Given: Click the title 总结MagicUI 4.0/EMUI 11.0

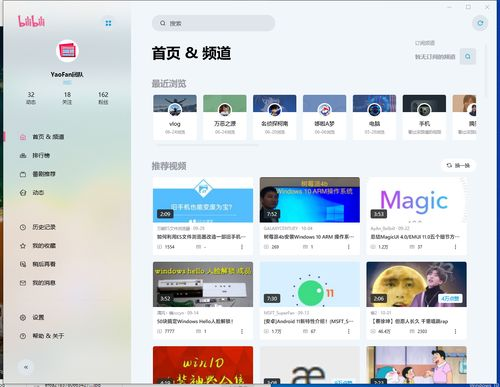Looking at the screenshot, I should (415, 237).
